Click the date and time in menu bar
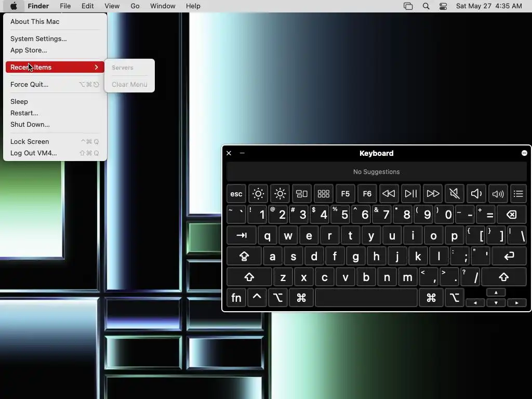 pos(489,6)
